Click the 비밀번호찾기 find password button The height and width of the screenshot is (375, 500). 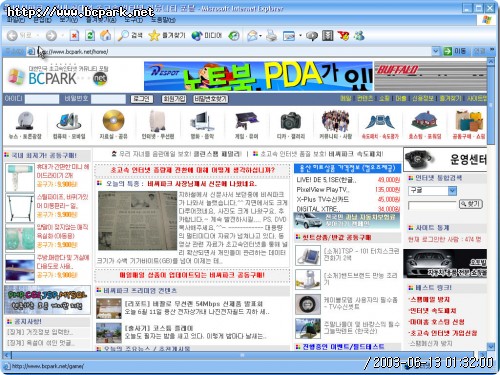point(211,99)
